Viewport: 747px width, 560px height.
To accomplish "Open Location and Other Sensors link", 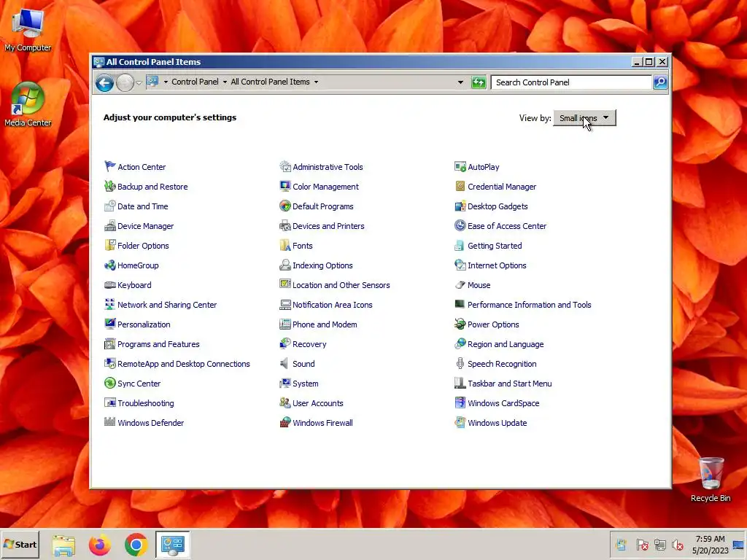I will (341, 285).
